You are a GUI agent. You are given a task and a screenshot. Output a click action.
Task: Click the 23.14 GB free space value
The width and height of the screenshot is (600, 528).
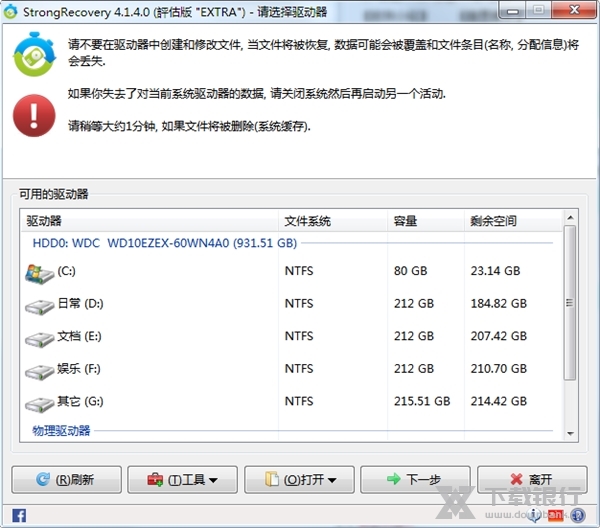(496, 271)
